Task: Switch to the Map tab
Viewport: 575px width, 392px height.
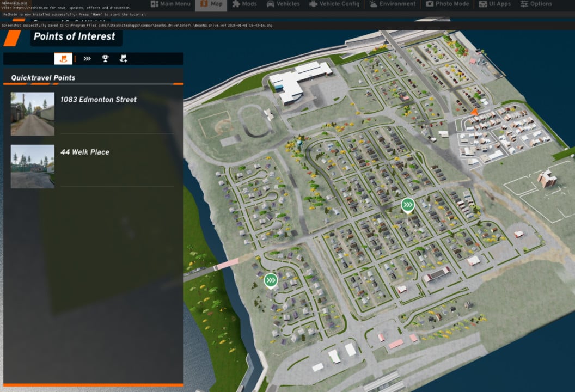Action: click(x=211, y=4)
